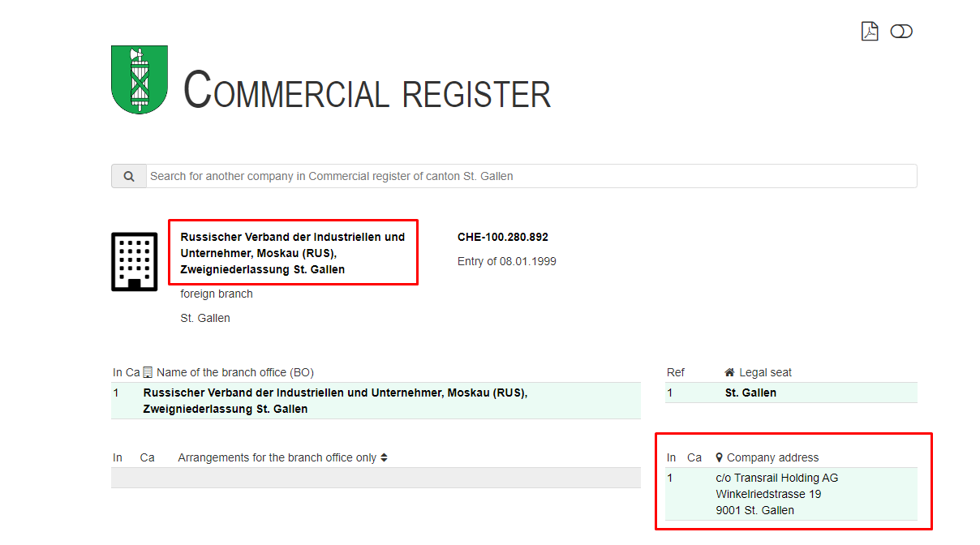Click the CHE-100.280.892 company number

503,238
